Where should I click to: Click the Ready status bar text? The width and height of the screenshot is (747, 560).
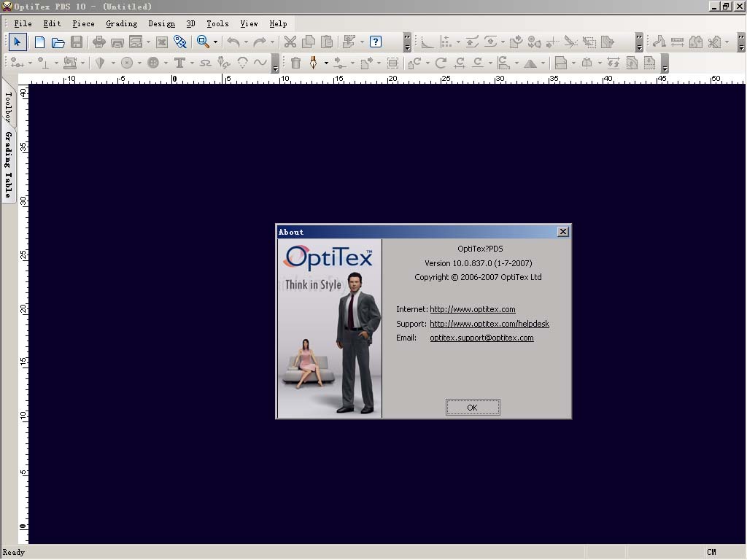(13, 553)
